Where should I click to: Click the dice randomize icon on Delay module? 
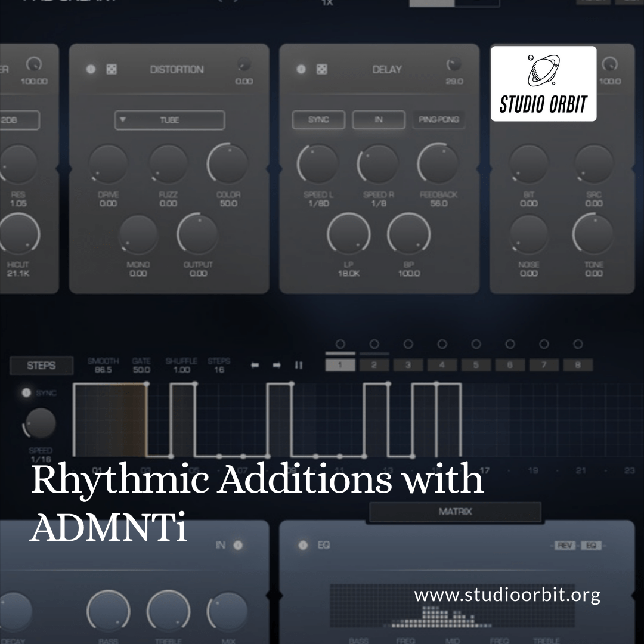tap(321, 69)
